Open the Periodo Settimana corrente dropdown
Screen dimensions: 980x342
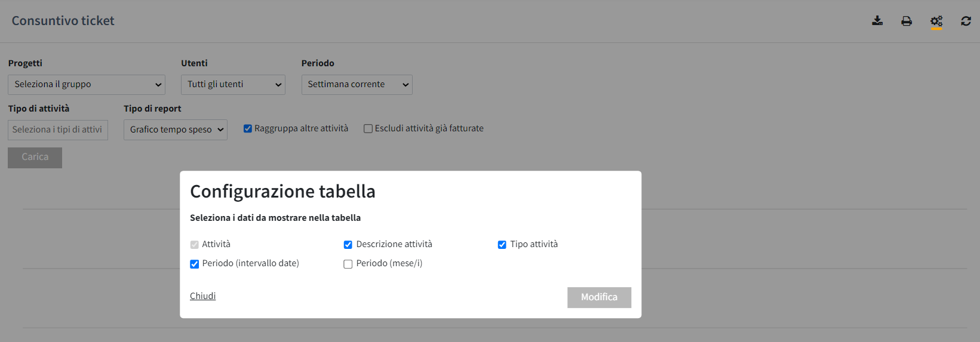tap(357, 84)
